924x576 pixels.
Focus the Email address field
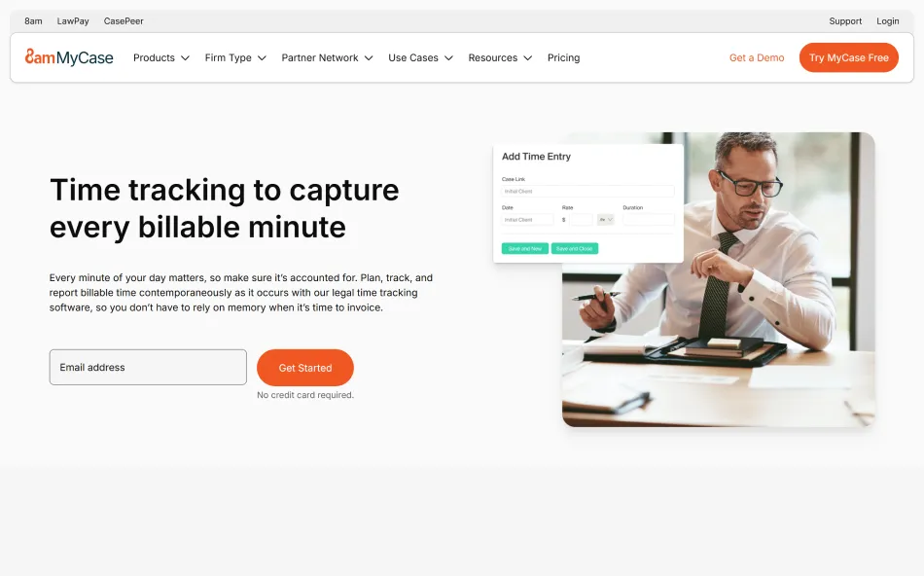(x=148, y=367)
